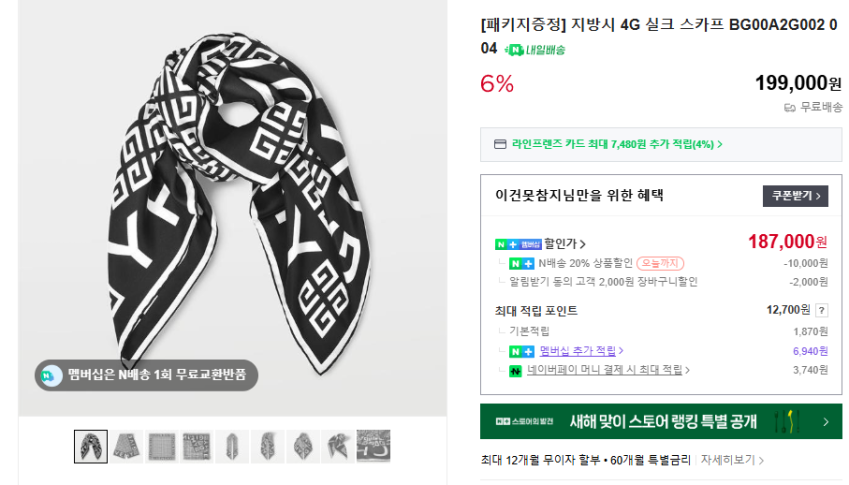Select the third flat square scarf thumbnail
The width and height of the screenshot is (849, 485).
click(162, 446)
